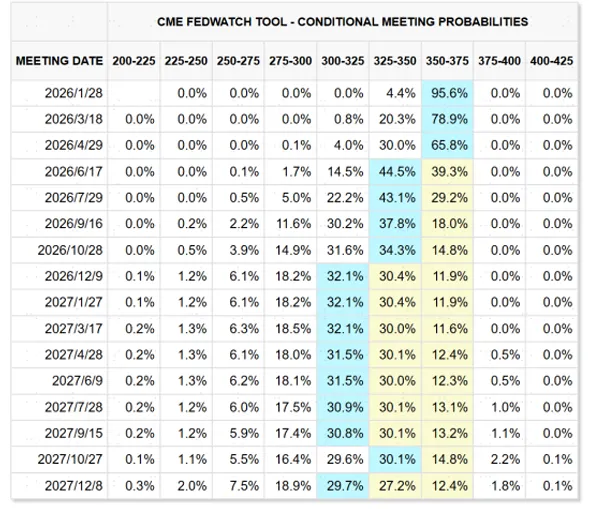Click the 275-300 column header
The image size is (594, 509).
tap(291, 61)
